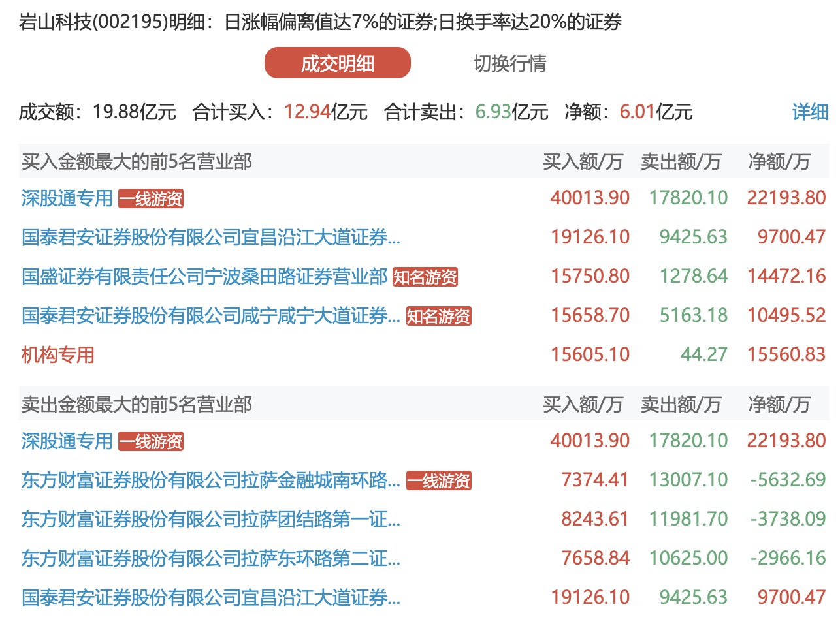Click the 知名游资 tag beside 咸宁咸宁大道

(x=438, y=316)
